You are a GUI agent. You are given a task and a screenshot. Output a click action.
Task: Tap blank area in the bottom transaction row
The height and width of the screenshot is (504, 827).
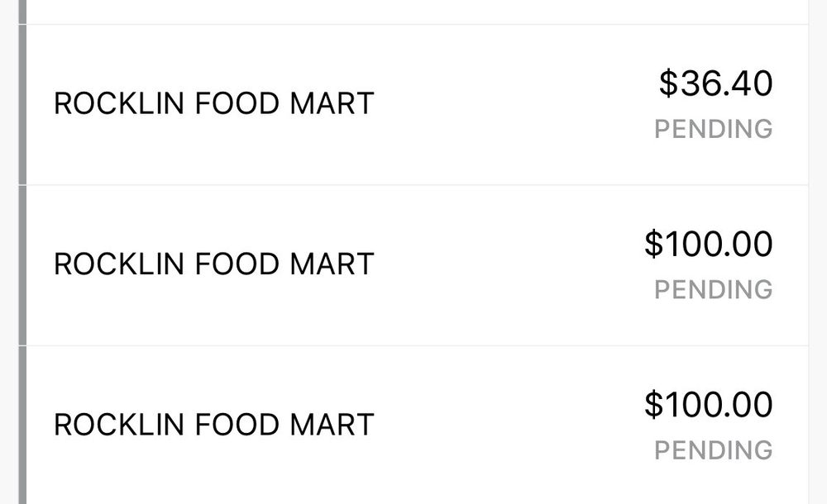coord(513,425)
